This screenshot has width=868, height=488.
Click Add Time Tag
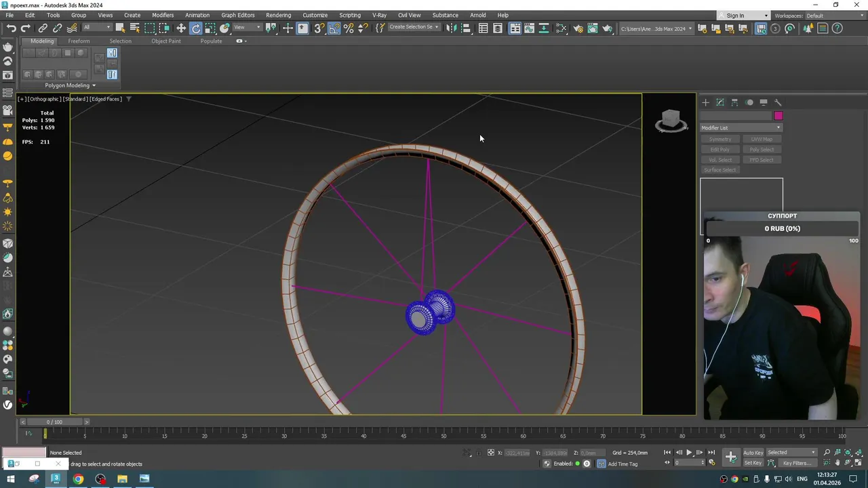[623, 464]
